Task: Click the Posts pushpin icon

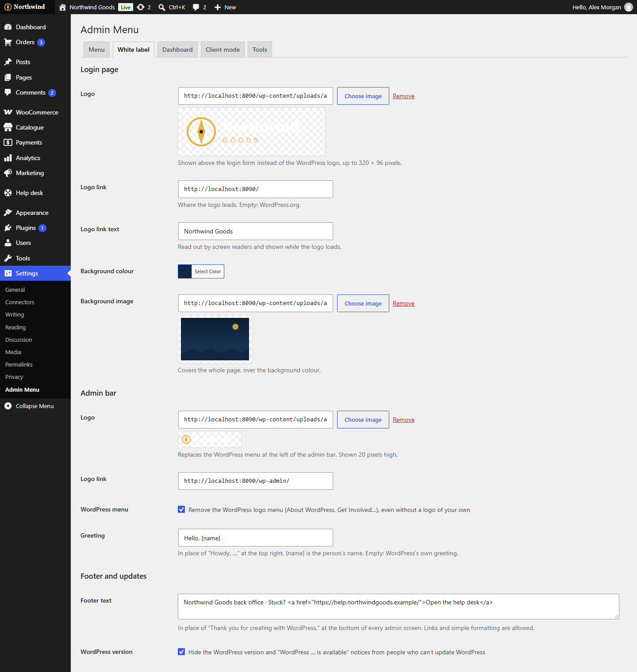Action: [x=8, y=62]
